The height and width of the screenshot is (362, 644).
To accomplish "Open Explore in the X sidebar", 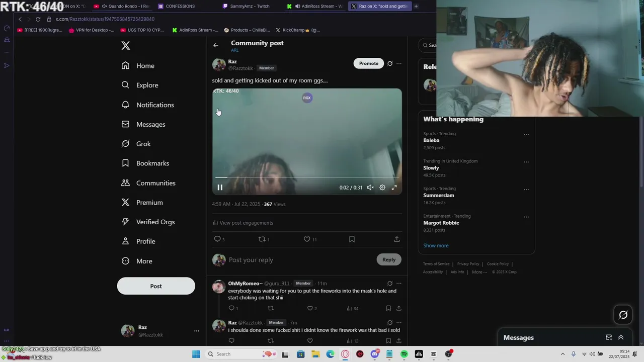I will tap(140, 85).
